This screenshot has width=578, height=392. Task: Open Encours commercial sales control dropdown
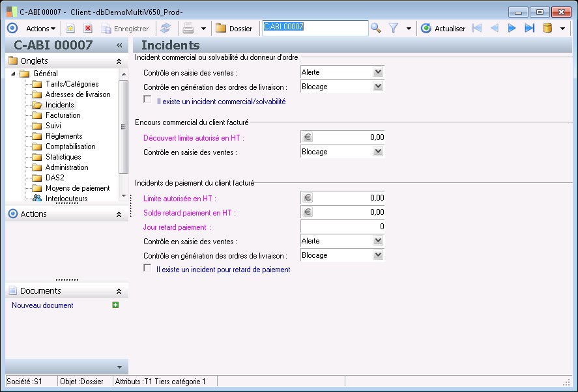[x=378, y=152]
